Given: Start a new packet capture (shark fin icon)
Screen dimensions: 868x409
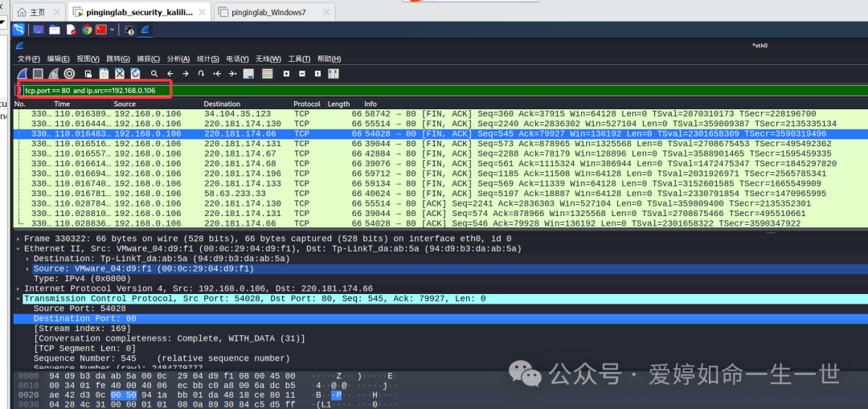Looking at the screenshot, I should [x=23, y=74].
